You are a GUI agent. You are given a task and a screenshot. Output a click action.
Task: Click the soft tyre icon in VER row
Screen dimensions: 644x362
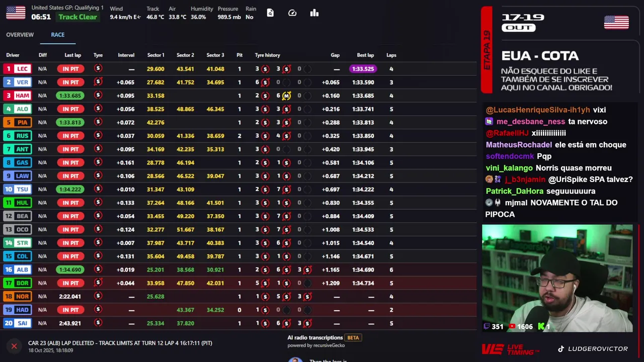pyautogui.click(x=98, y=82)
